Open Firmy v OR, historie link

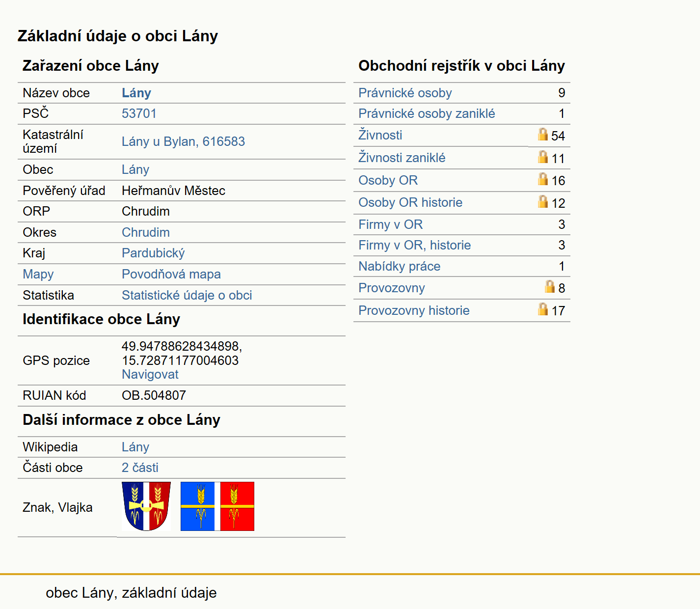(415, 245)
